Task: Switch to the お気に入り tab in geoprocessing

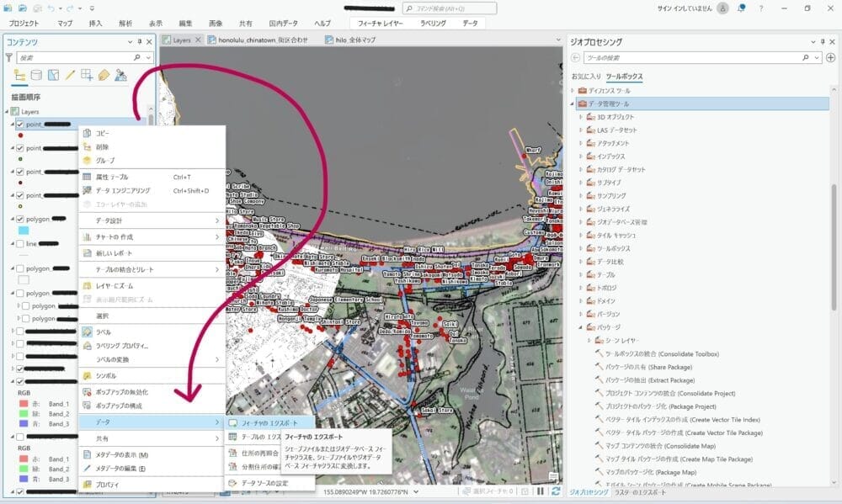Action: point(586,77)
